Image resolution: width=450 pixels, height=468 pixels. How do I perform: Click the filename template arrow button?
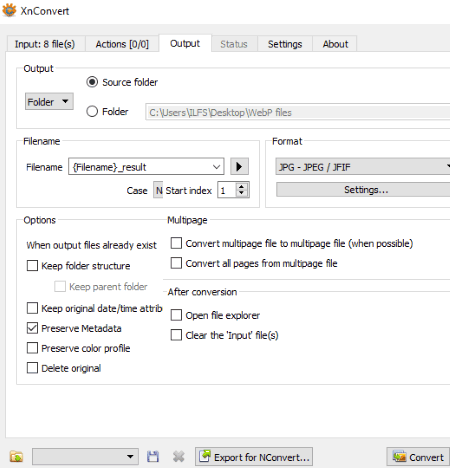click(239, 166)
